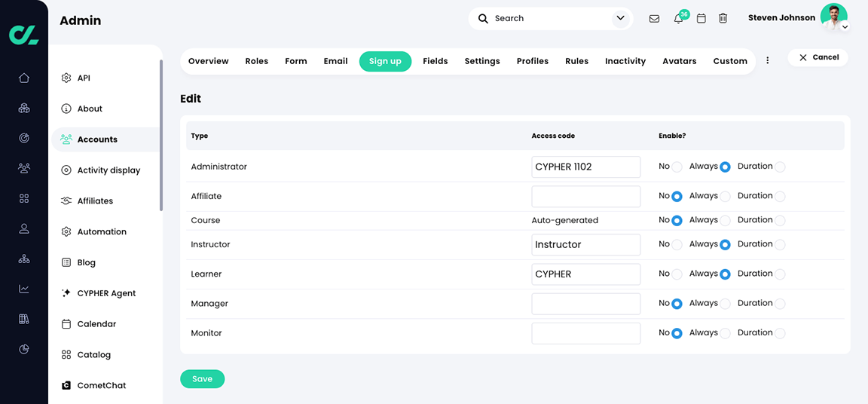Set Course enable to Always

pos(725,220)
